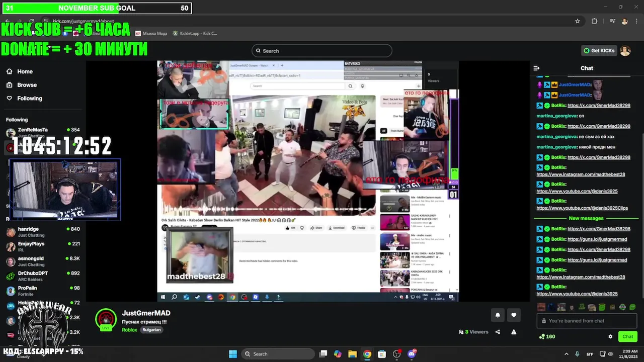This screenshot has width=644, height=362.
Task: Collapse the chat panel with arrow icon
Action: pos(536,68)
